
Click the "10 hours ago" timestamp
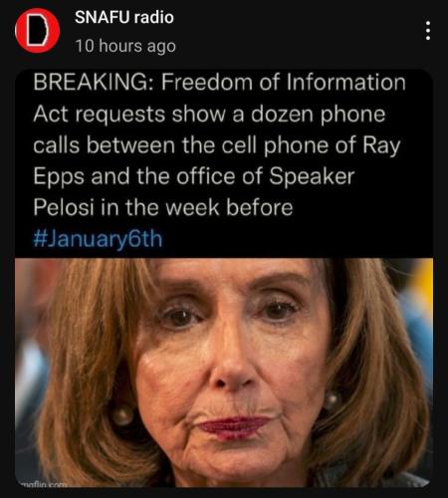click(125, 46)
